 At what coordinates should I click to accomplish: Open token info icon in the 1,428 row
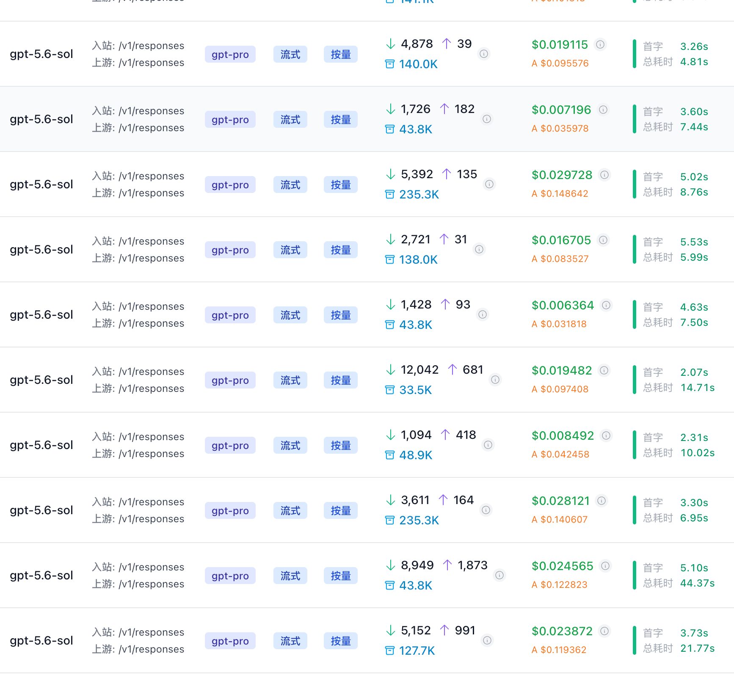(483, 314)
